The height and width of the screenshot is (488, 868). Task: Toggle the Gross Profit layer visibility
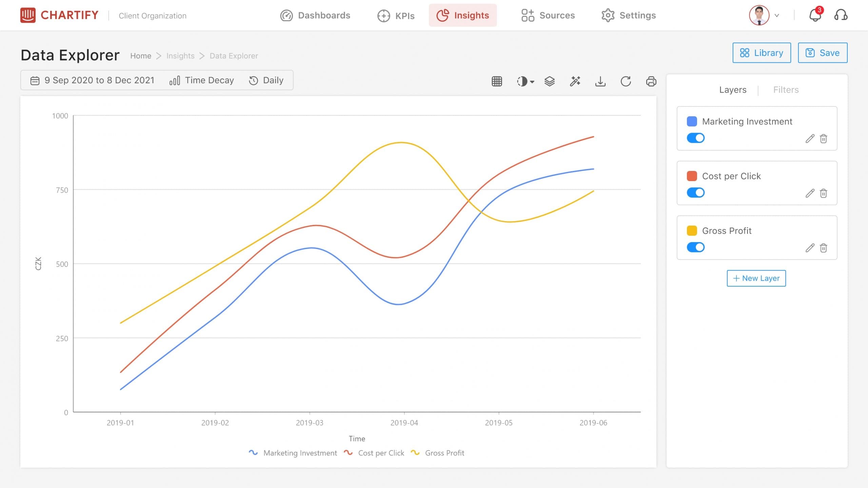tap(696, 247)
